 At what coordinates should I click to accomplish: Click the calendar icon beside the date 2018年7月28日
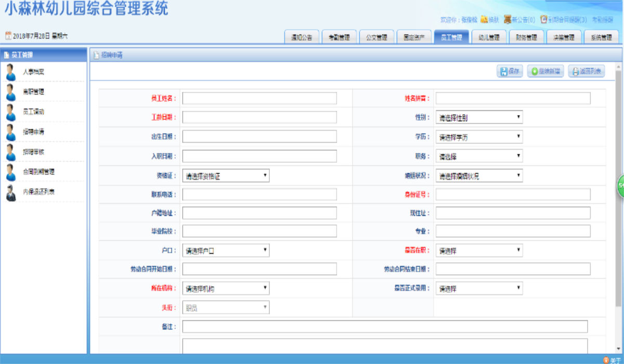point(8,36)
